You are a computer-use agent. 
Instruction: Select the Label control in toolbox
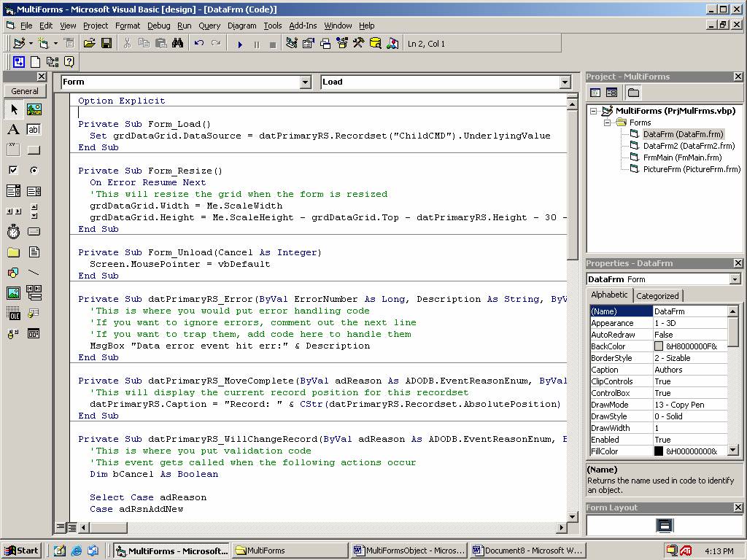pyautogui.click(x=13, y=130)
